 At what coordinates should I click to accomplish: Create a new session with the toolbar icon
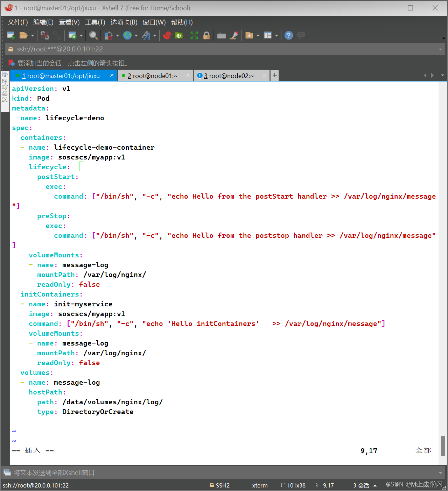pos(11,35)
